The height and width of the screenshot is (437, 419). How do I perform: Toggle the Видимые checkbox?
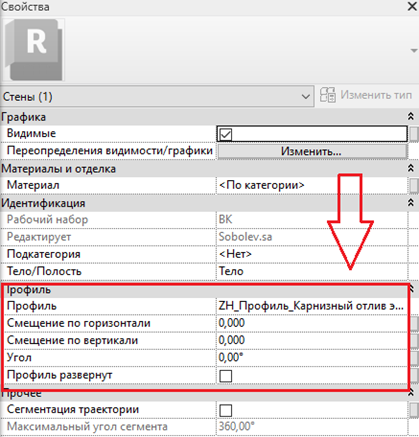(226, 134)
